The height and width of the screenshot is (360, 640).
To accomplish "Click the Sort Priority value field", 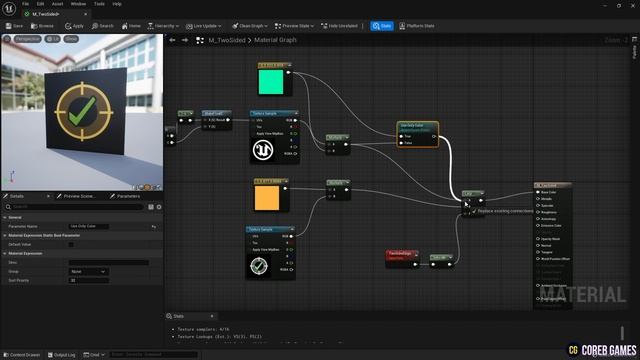I will (89, 280).
